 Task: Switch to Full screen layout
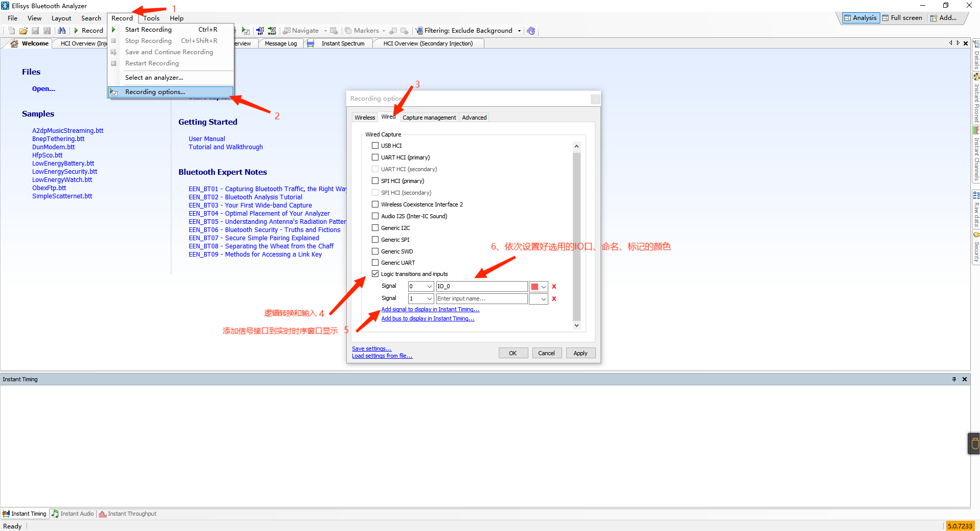902,18
